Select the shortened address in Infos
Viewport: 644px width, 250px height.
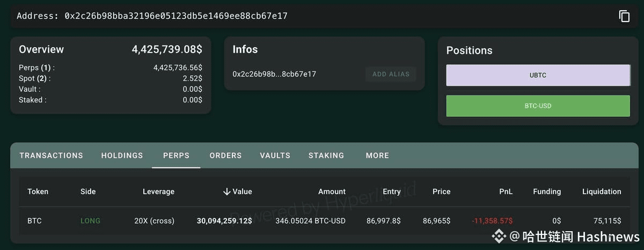[x=274, y=74]
